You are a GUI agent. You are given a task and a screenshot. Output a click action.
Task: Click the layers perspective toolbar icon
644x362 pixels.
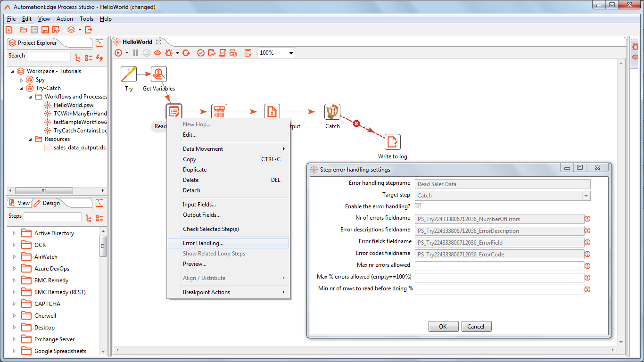[71, 30]
